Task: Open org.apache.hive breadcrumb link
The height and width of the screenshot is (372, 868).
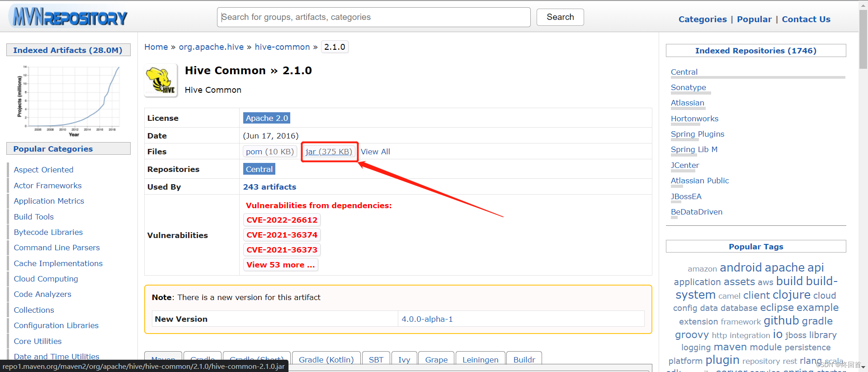Action: coord(211,47)
